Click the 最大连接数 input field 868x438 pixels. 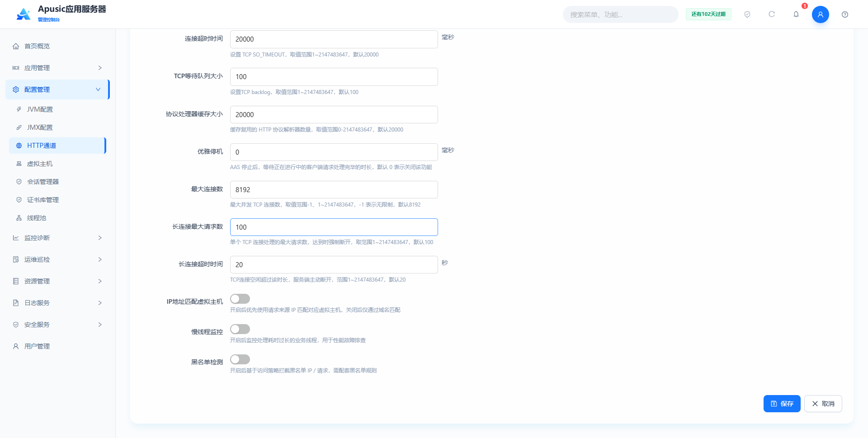click(334, 189)
